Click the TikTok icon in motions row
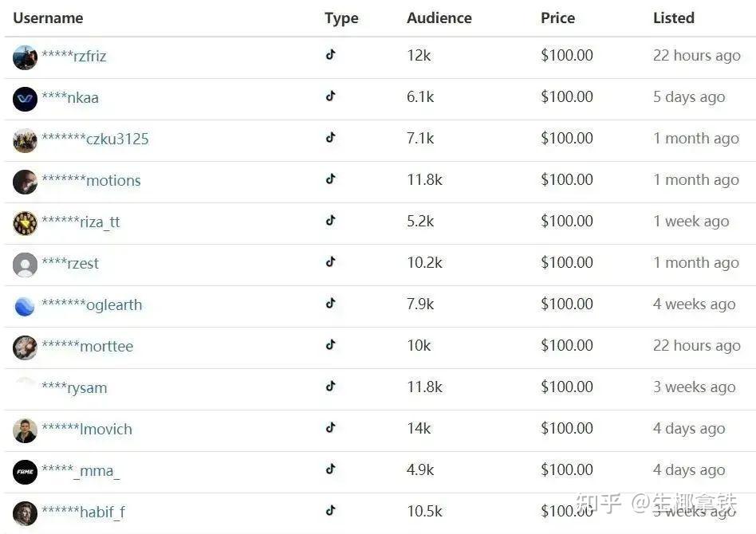This screenshot has width=756, height=534. point(330,179)
